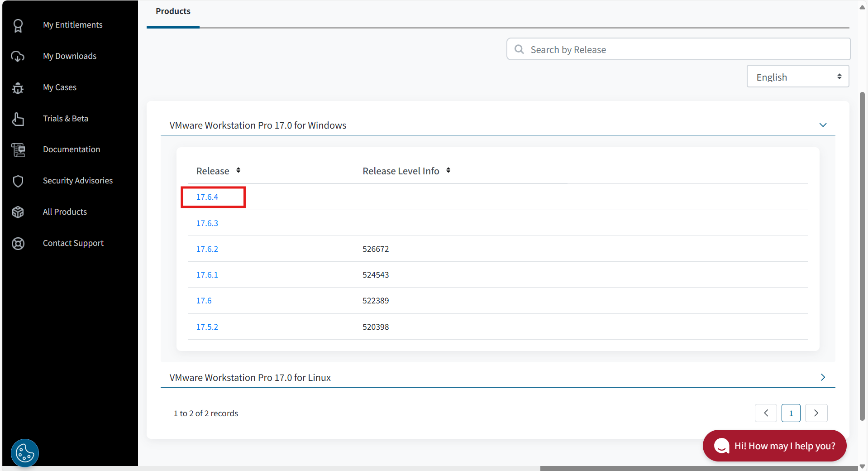The width and height of the screenshot is (868, 471).
Task: Open release 17.6 link
Action: click(x=204, y=301)
